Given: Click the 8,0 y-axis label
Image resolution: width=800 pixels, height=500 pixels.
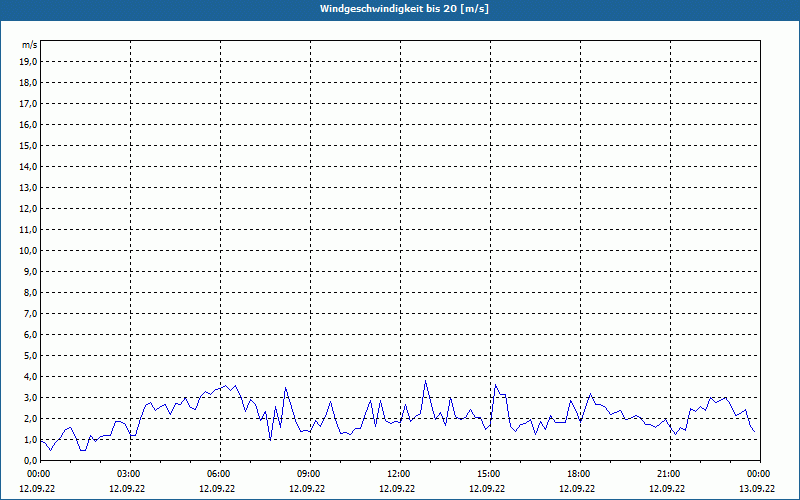Looking at the screenshot, I should coord(31,292).
